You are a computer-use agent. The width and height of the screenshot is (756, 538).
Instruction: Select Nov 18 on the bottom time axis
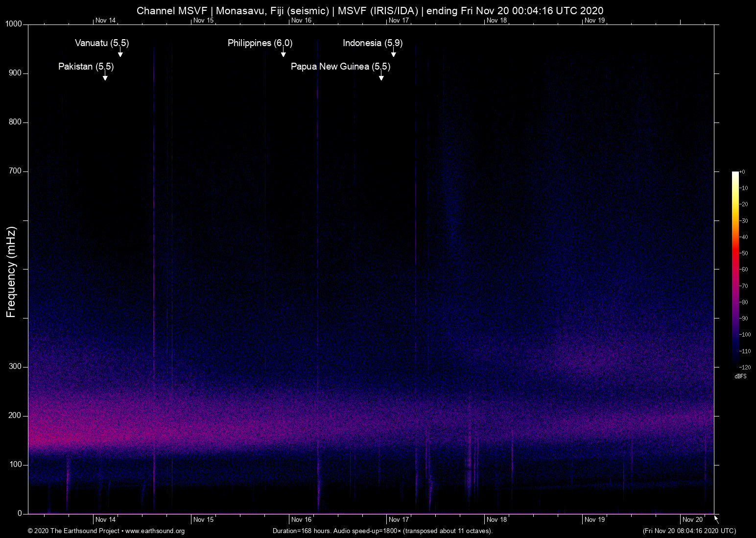(496, 519)
